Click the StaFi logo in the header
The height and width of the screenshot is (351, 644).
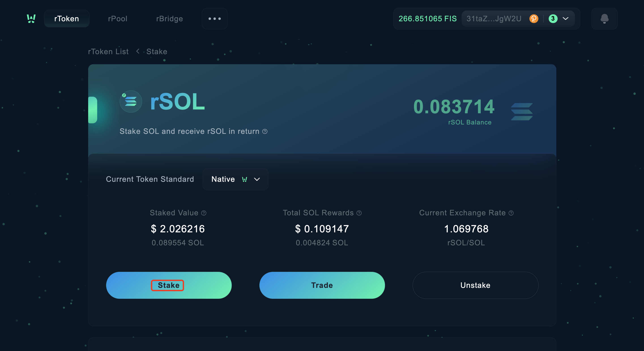(31, 19)
